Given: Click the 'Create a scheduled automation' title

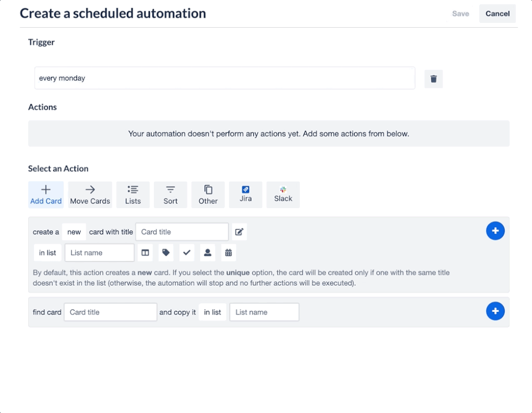Looking at the screenshot, I should 113,13.
